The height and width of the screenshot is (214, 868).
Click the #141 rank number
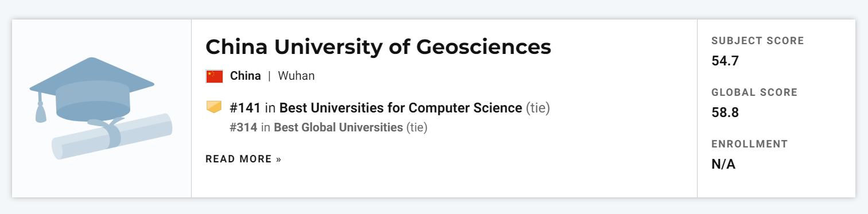[245, 107]
